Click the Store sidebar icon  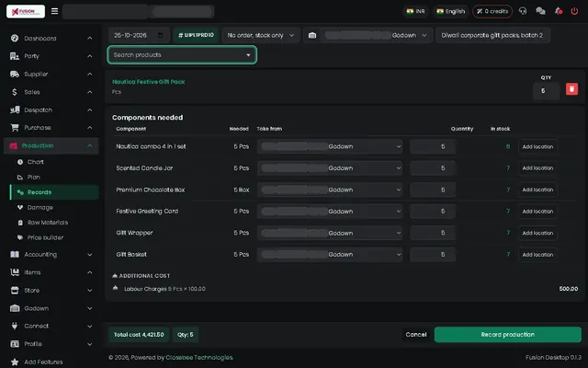(15, 291)
